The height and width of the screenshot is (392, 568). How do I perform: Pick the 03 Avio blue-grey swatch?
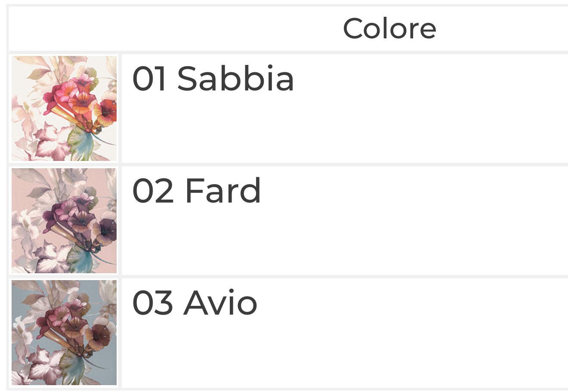[64, 333]
